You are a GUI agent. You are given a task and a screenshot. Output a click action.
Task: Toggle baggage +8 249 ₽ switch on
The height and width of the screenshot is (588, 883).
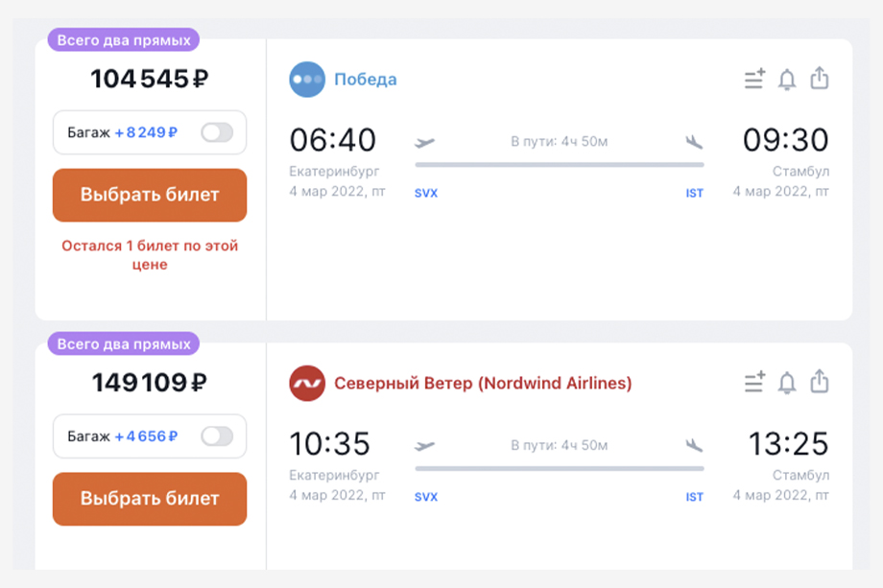217,132
